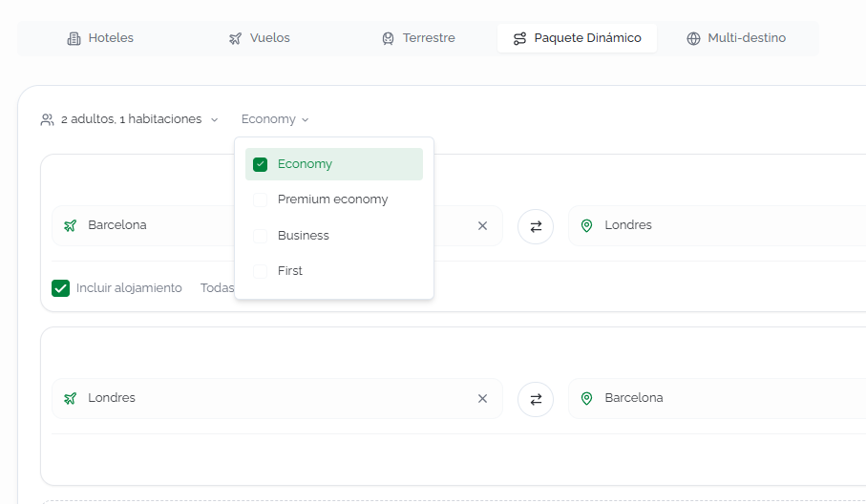Edit the Londres destination field

click(718, 225)
